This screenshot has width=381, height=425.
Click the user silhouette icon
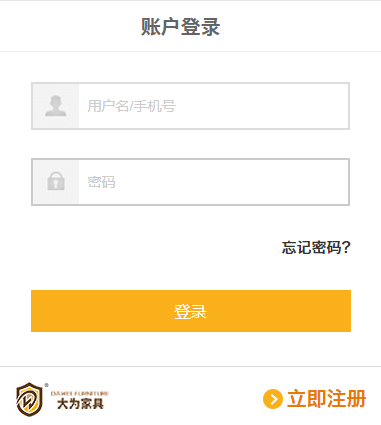56,106
